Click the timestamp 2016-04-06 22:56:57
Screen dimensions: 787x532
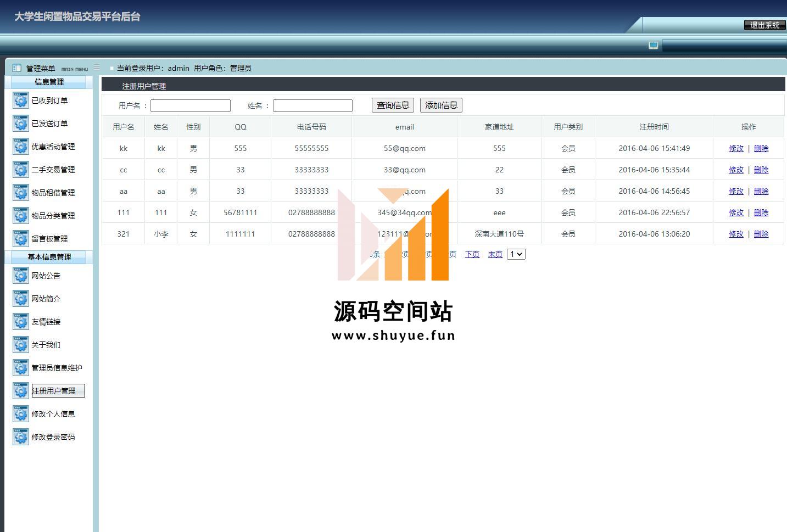point(654,212)
